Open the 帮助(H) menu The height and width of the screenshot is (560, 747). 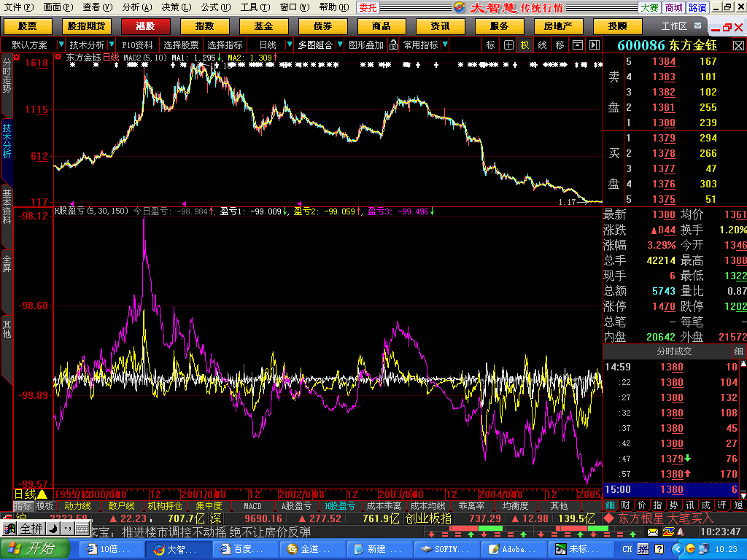click(333, 7)
